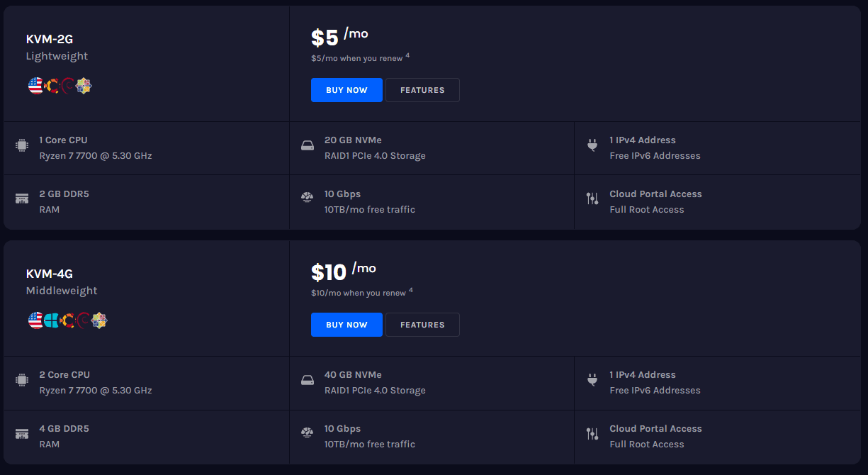
Task: Click the Debian swirl icon under KVM-2G
Action: 68,86
